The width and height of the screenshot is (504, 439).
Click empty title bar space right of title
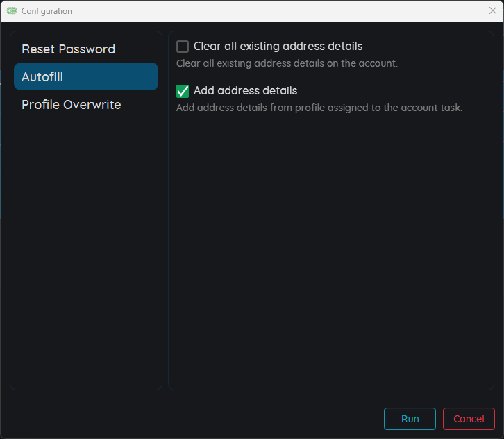coord(278,11)
